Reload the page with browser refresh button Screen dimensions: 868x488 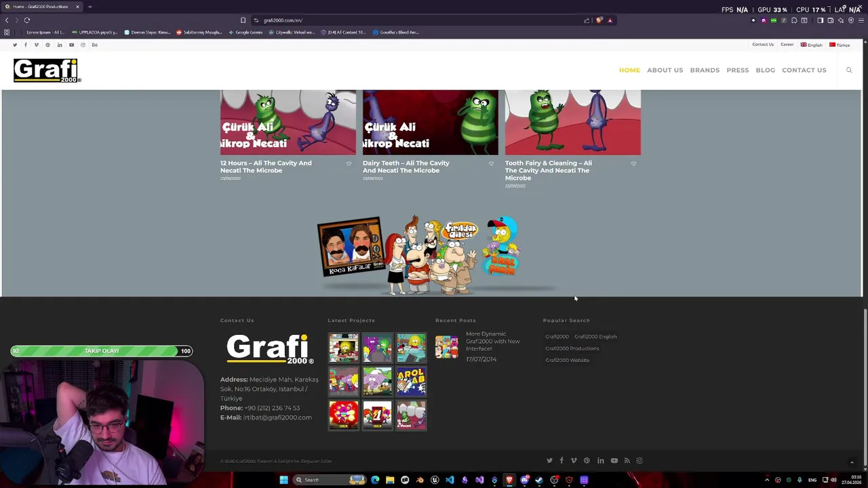pyautogui.click(x=27, y=20)
